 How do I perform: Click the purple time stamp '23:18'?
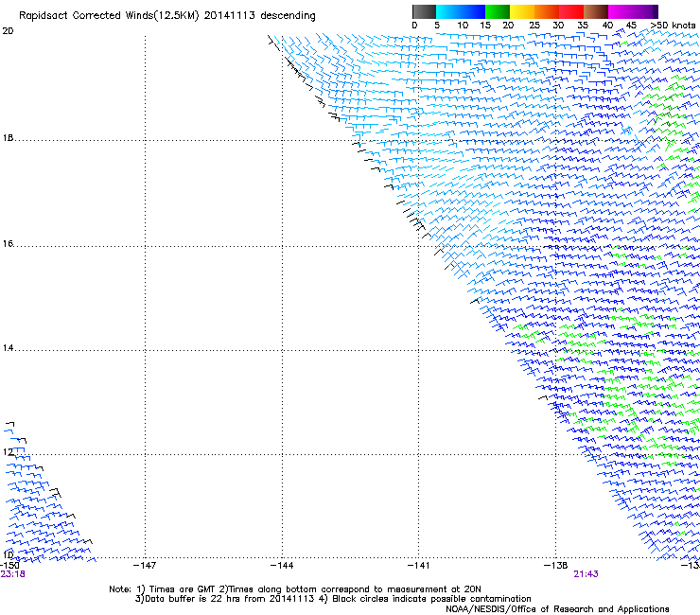click(x=12, y=574)
